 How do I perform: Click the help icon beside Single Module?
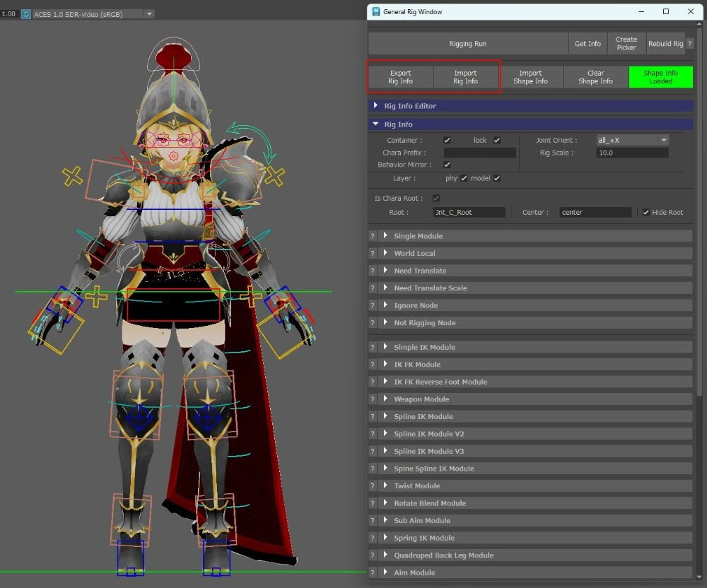coord(373,236)
